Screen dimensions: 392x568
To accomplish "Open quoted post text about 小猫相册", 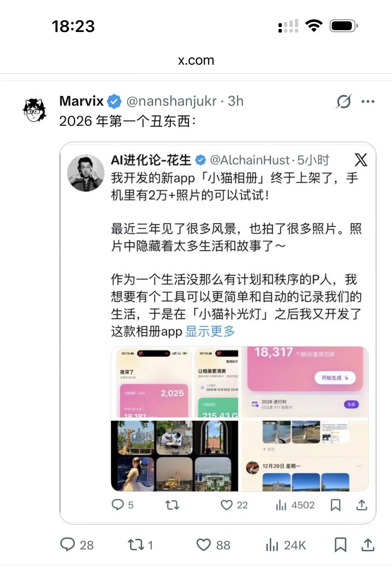I will [236, 254].
